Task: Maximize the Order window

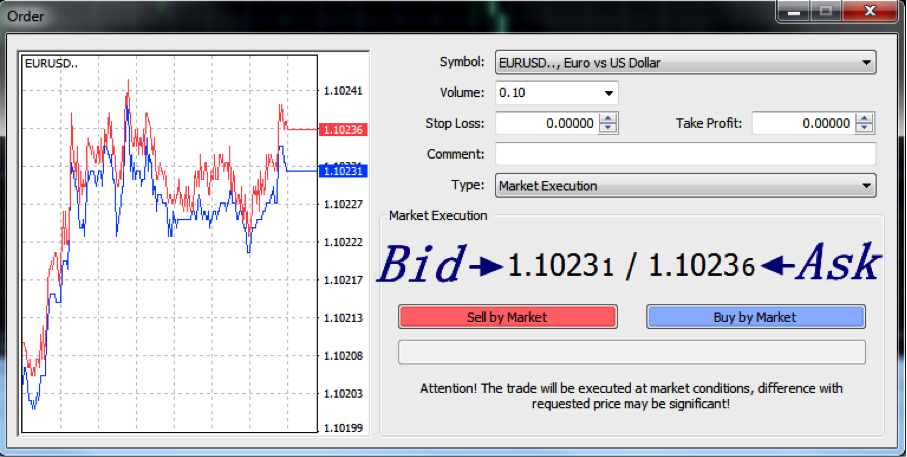Action: coord(824,12)
